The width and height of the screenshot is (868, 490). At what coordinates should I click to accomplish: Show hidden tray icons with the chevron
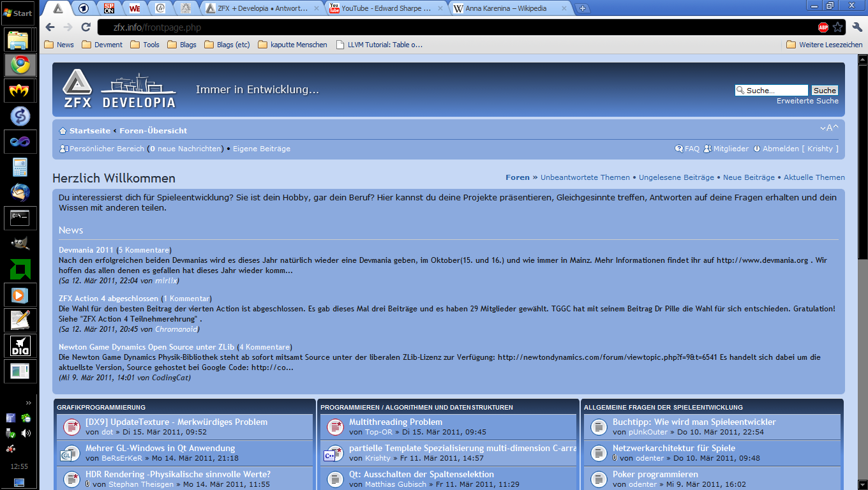28,403
